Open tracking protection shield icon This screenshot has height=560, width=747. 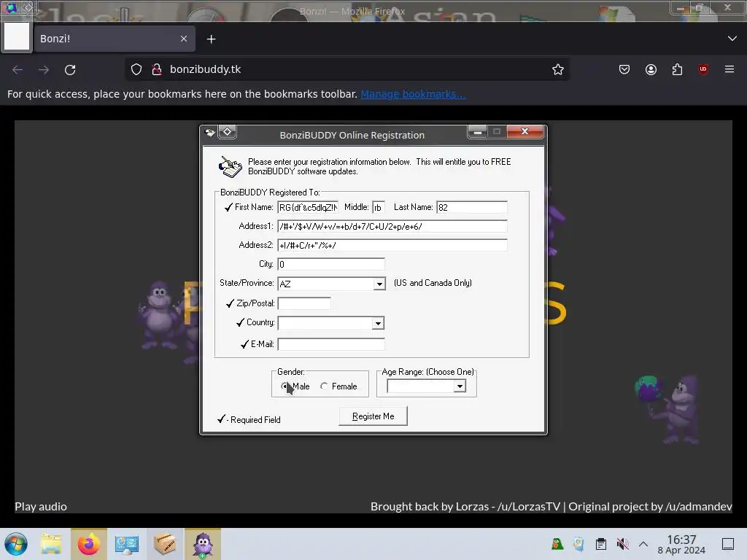point(136,69)
